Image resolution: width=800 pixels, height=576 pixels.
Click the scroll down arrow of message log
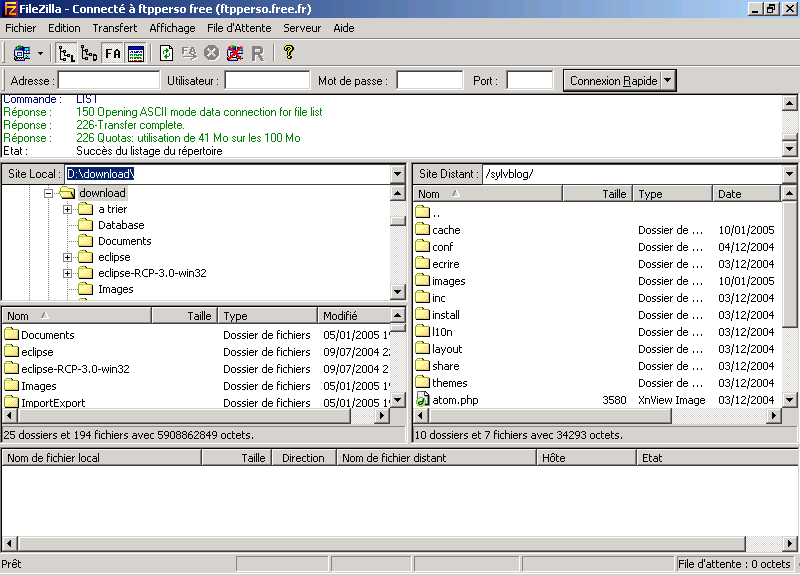coord(789,149)
